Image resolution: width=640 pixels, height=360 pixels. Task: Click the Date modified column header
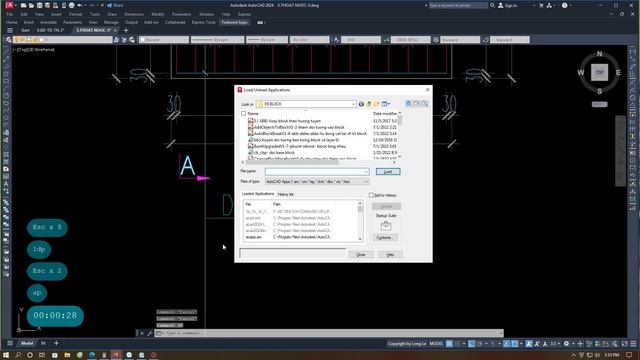pos(384,113)
